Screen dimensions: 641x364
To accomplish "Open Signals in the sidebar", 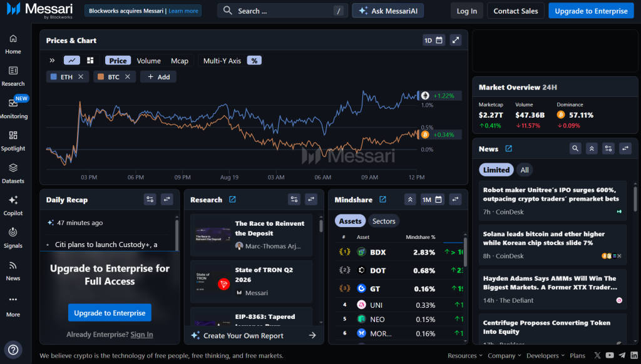I will pyautogui.click(x=13, y=238).
